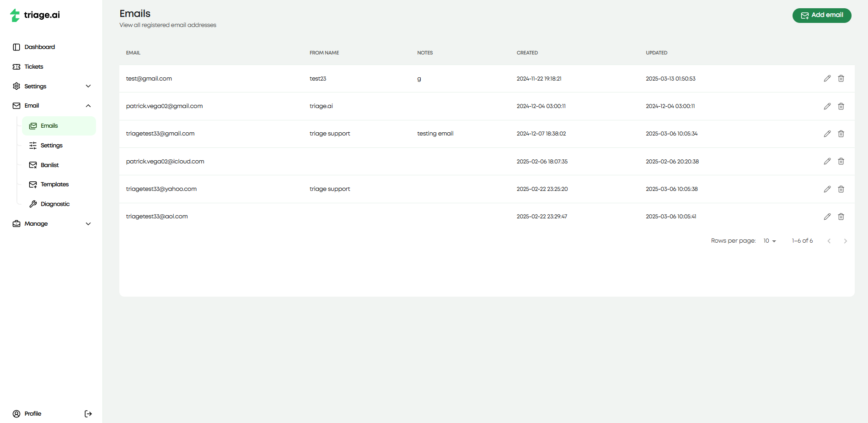Collapse the Email section chevron
Screen dimensions: 868x423
coord(88,106)
